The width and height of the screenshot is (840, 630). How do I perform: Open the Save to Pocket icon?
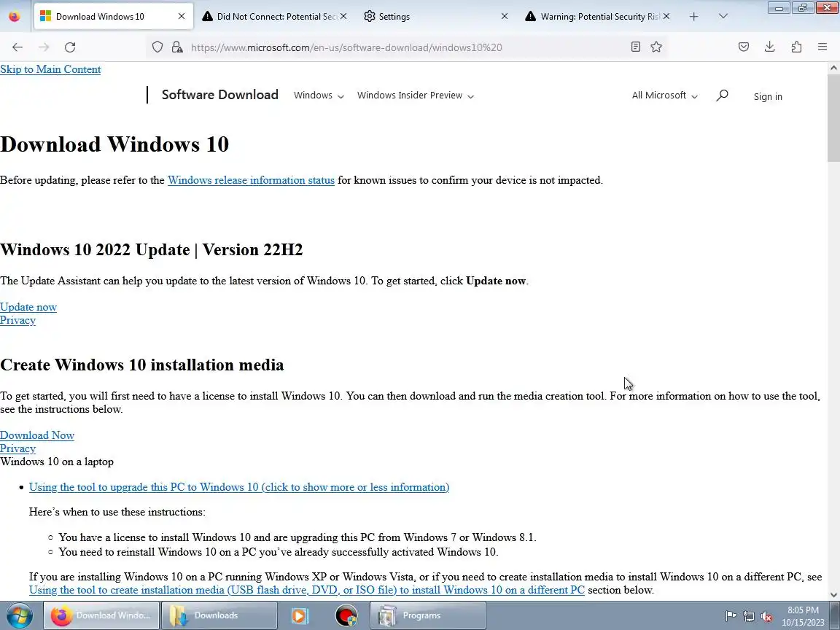(744, 47)
